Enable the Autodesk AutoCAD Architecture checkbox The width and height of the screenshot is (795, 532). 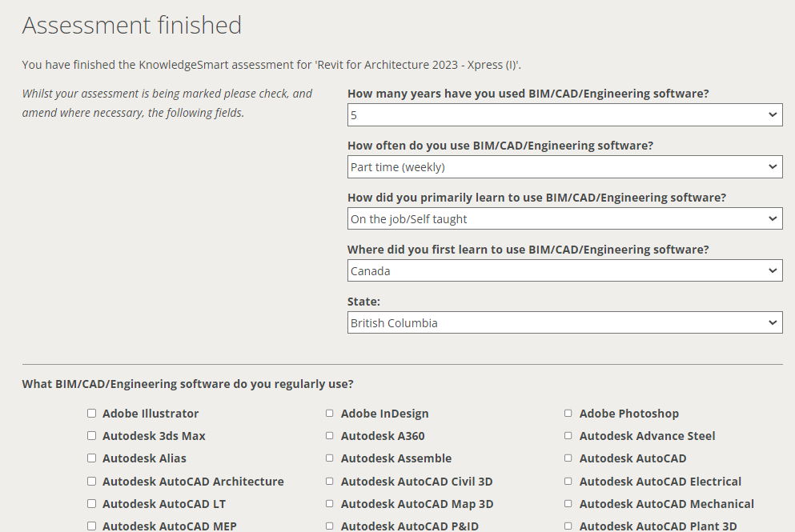91,482
